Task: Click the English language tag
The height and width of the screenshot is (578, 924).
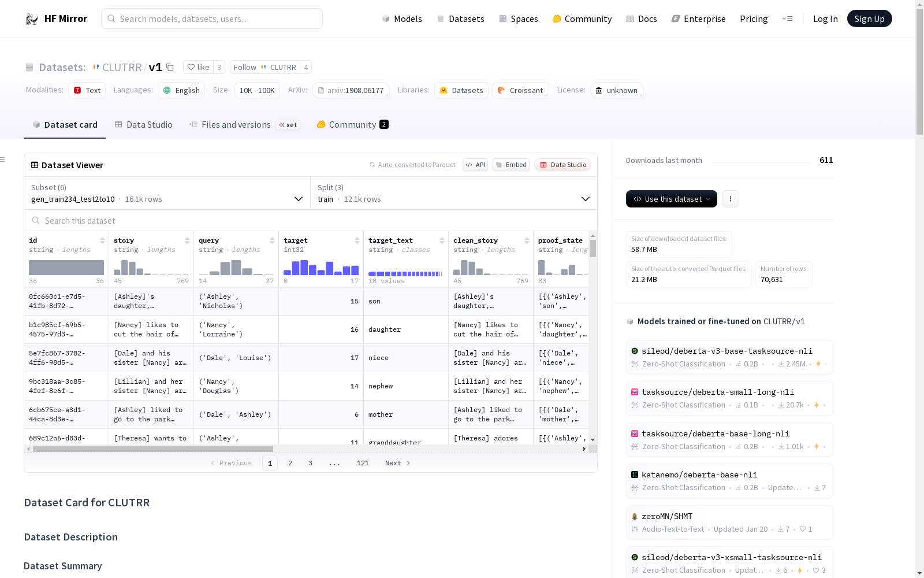Action: coord(181,90)
